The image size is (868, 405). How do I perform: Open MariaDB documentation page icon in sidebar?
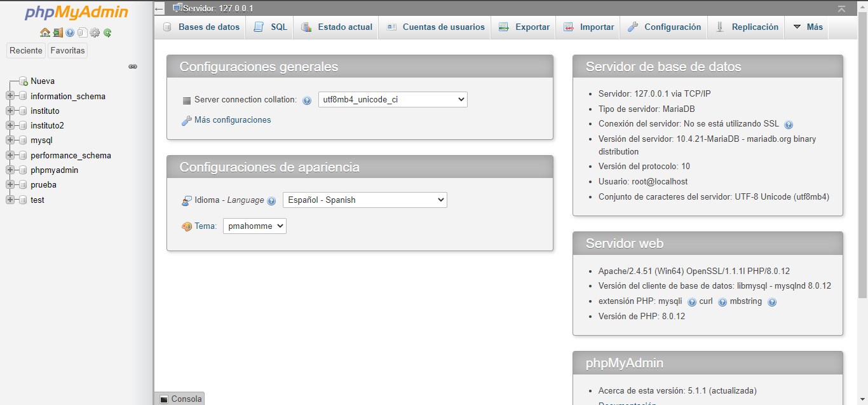pyautogui.click(x=83, y=32)
